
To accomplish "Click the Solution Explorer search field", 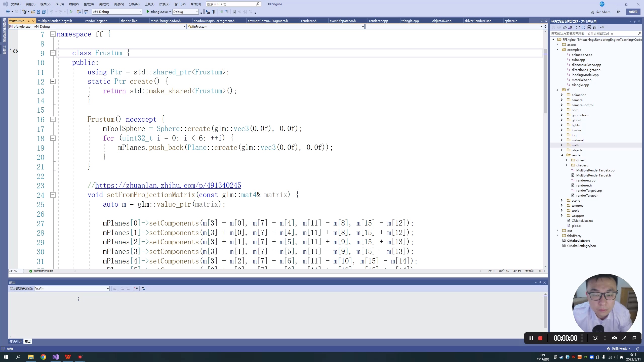I will [594, 33].
